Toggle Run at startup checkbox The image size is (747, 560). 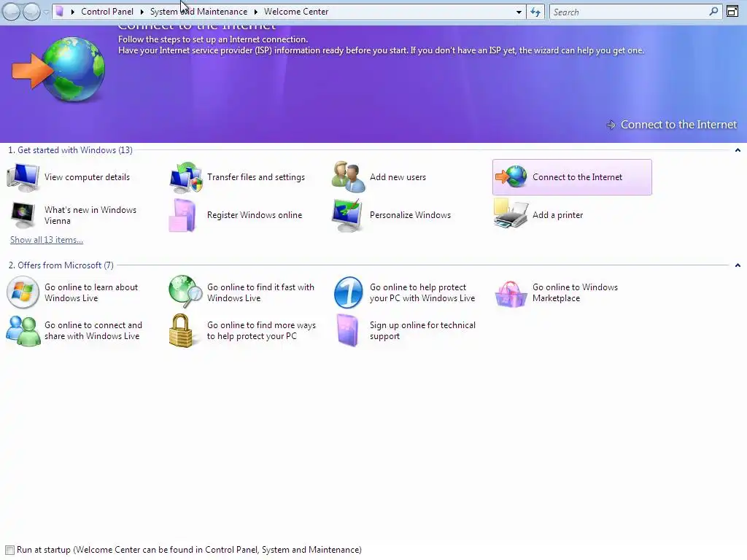point(9,550)
